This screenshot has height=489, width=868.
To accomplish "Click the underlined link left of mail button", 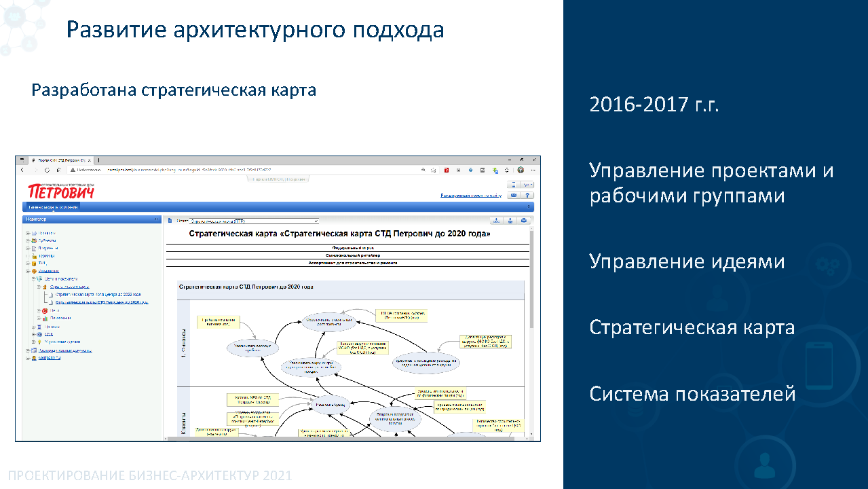I will (471, 196).
